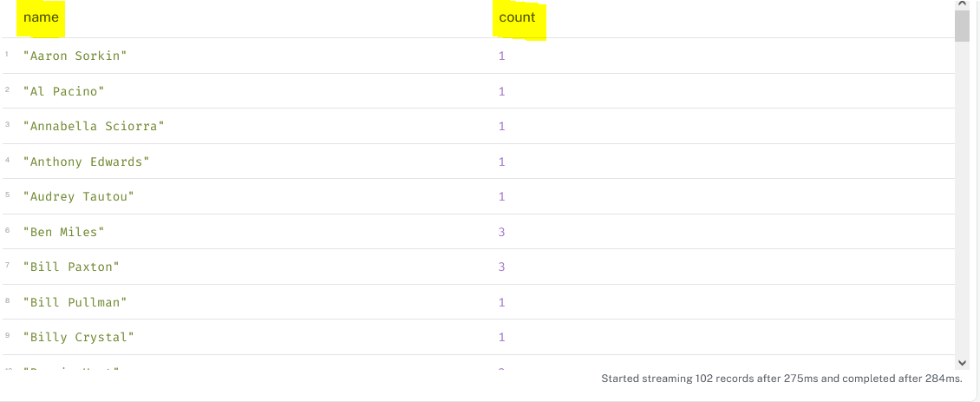
Task: Click the streaming records status message
Action: [x=781, y=379]
